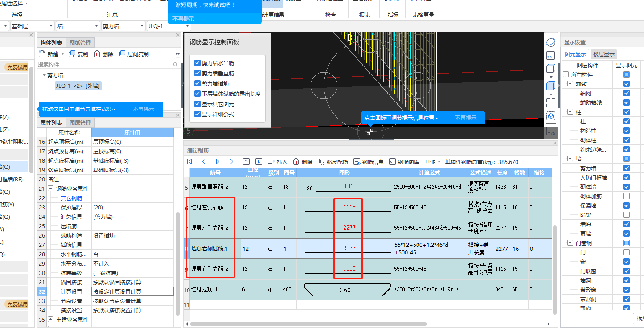The image size is (644, 328).
Task: Toggle 剪力墙垂直筋 checkbox
Action: pos(197,73)
